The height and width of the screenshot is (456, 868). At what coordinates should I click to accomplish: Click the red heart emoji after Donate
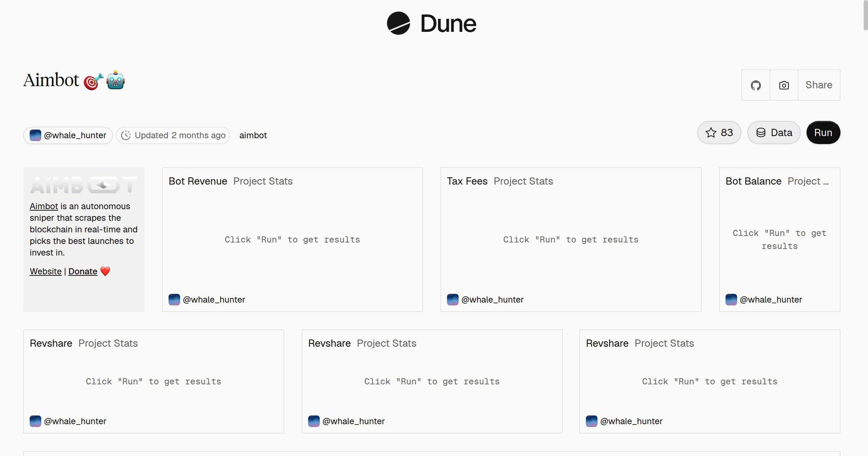click(x=105, y=271)
